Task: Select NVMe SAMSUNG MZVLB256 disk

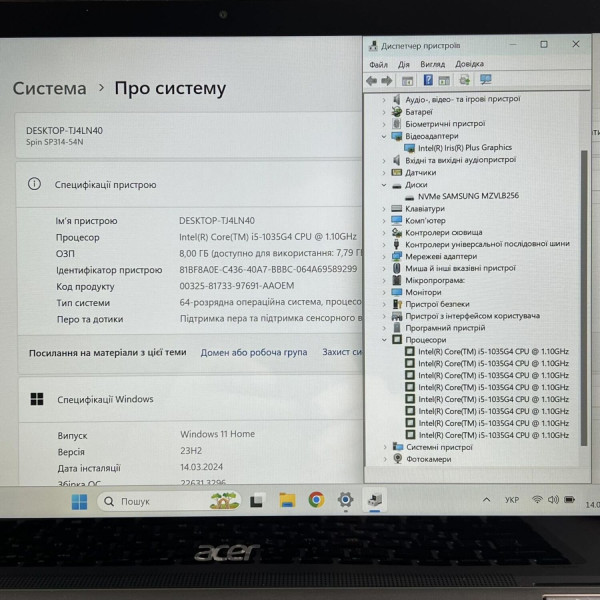Action: point(468,196)
